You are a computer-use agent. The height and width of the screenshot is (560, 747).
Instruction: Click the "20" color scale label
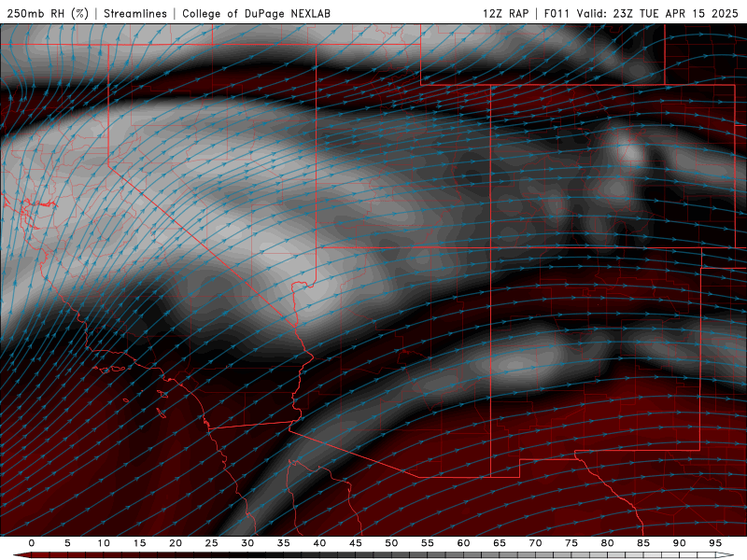click(x=176, y=543)
